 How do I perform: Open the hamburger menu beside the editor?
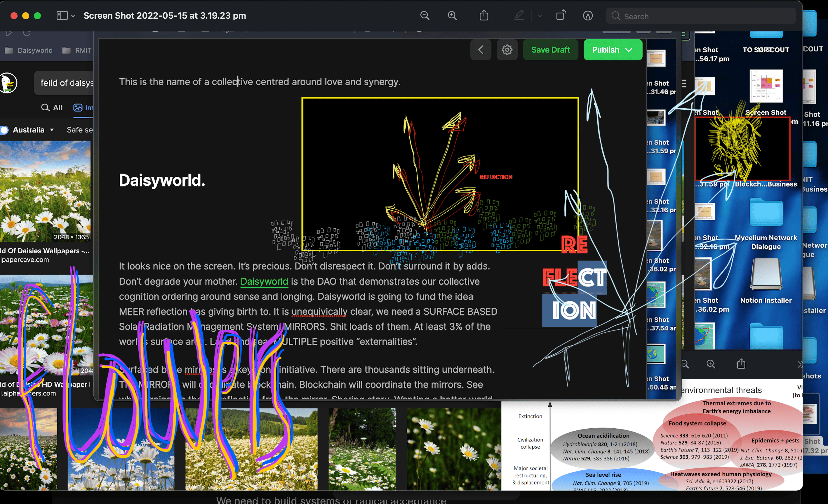point(683,83)
